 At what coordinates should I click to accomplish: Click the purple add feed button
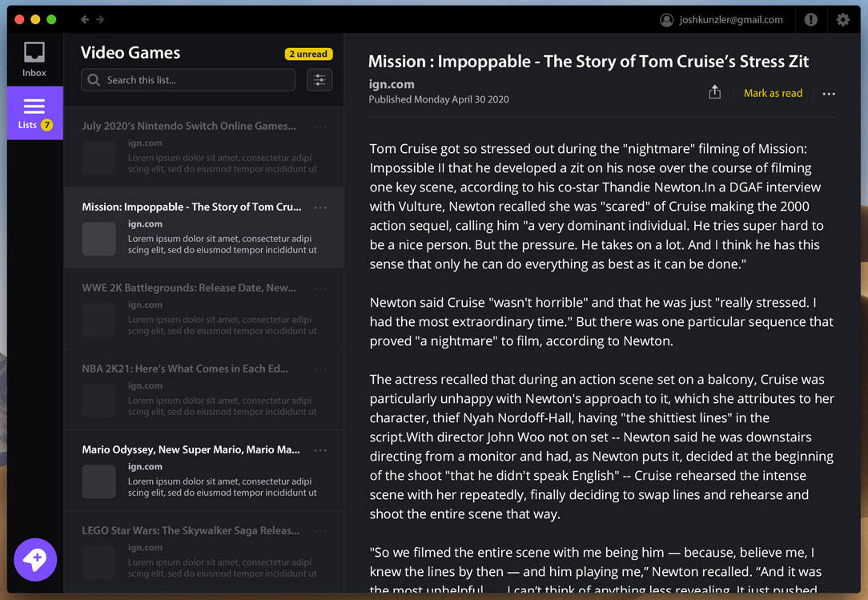click(x=35, y=560)
